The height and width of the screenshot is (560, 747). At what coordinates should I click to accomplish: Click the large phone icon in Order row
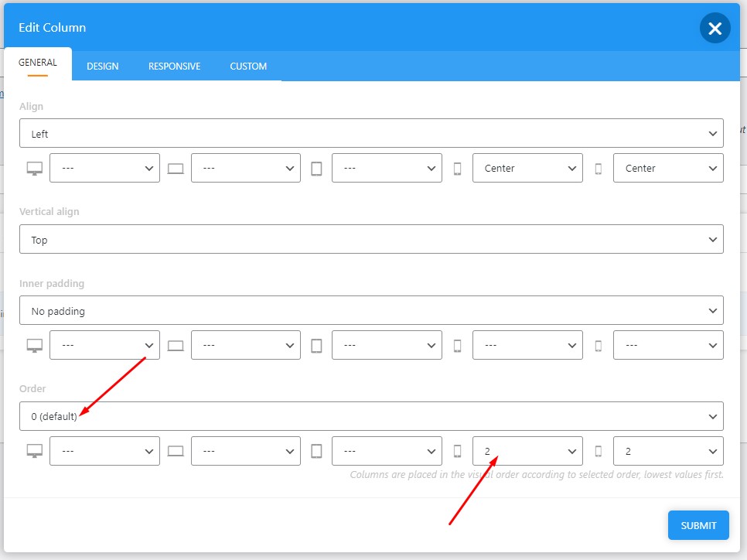(x=457, y=451)
